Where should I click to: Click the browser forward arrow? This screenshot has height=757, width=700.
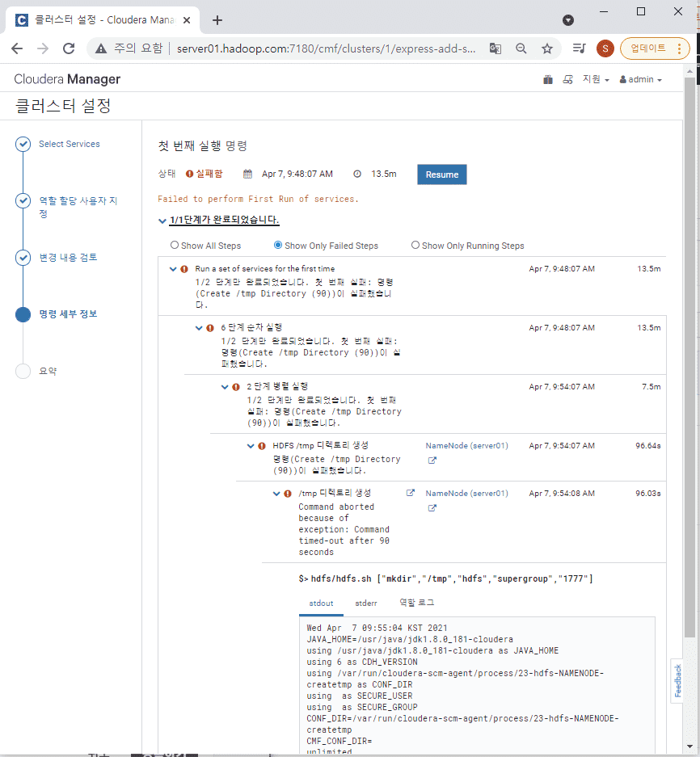43,48
